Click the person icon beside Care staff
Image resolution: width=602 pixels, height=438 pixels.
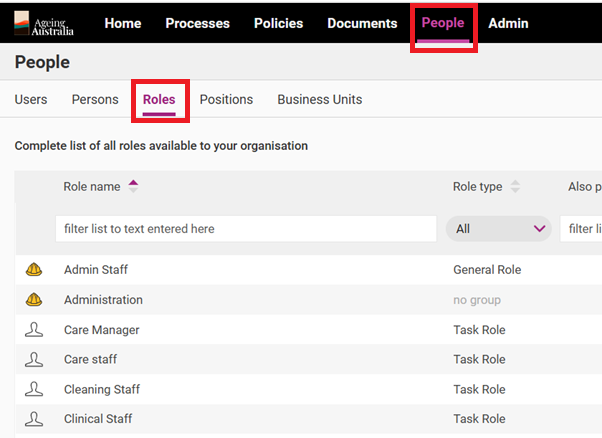click(x=34, y=360)
